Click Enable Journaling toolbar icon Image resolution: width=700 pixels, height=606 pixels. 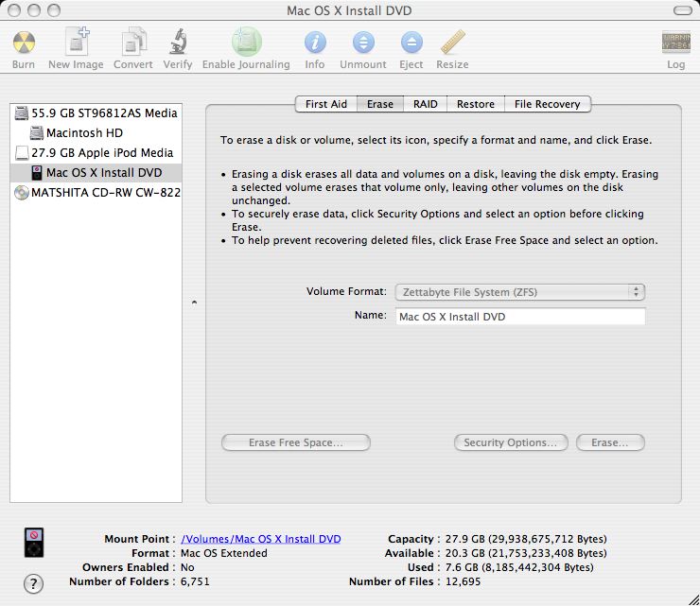[247, 42]
